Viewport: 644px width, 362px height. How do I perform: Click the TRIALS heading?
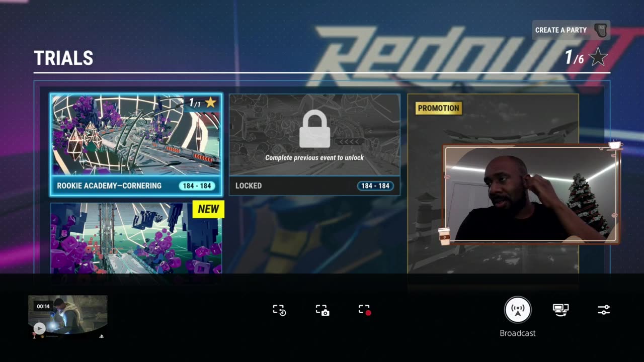pyautogui.click(x=63, y=58)
